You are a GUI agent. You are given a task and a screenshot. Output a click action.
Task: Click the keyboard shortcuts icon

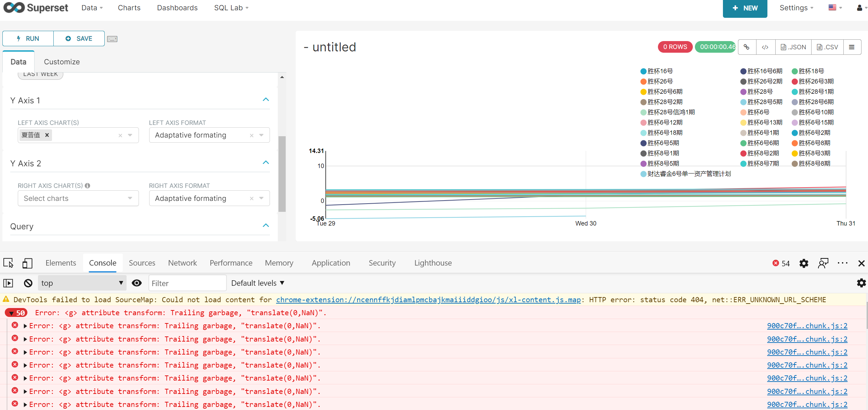click(x=112, y=39)
